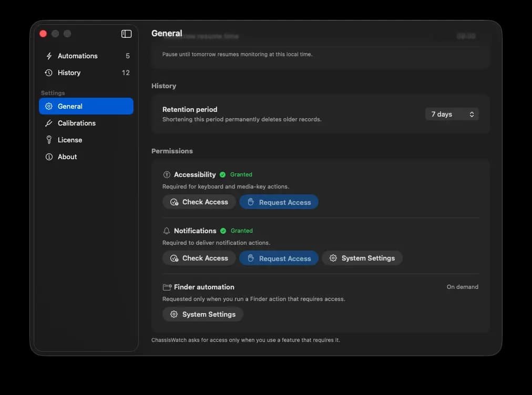The image size is (532, 395).
Task: Click the History count badge 12
Action: click(x=126, y=72)
